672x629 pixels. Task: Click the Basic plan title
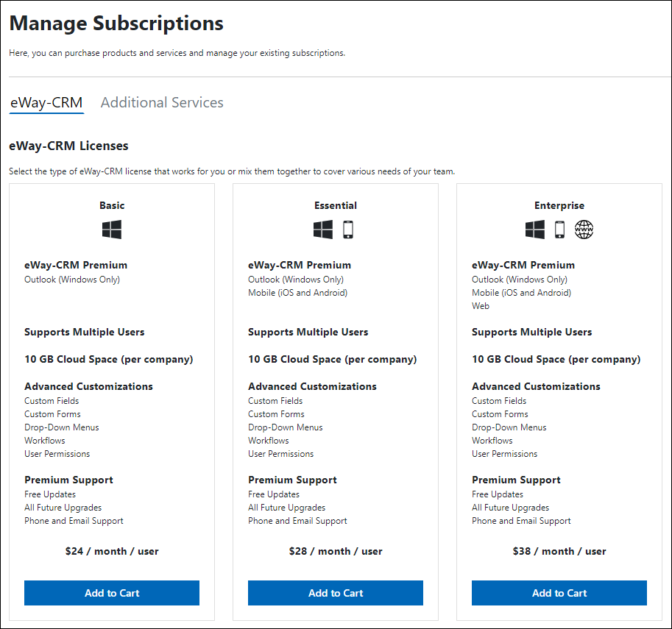(x=112, y=206)
